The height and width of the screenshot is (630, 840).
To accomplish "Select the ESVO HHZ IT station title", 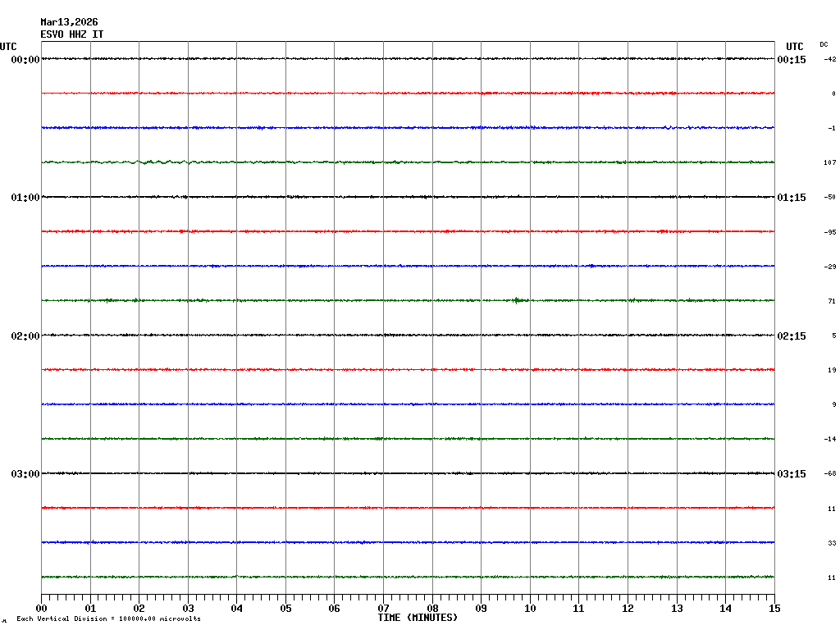I will pos(72,34).
